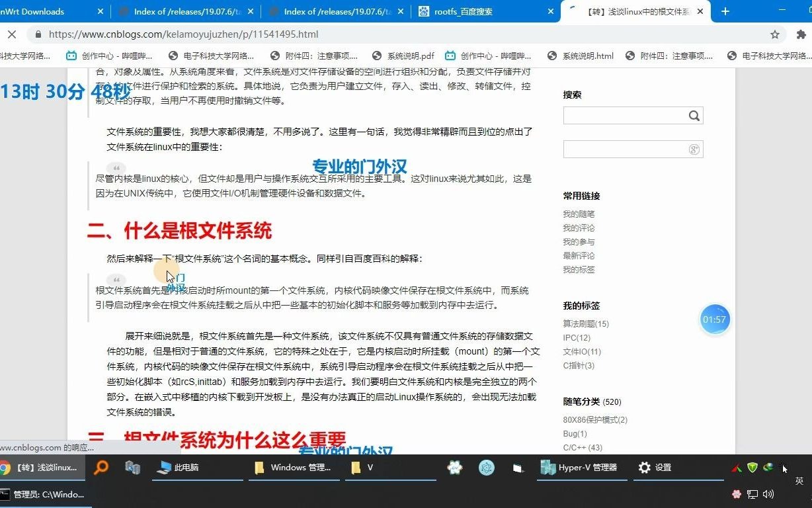
Task: Click the green shield antivirus tray icon
Action: coord(752,468)
